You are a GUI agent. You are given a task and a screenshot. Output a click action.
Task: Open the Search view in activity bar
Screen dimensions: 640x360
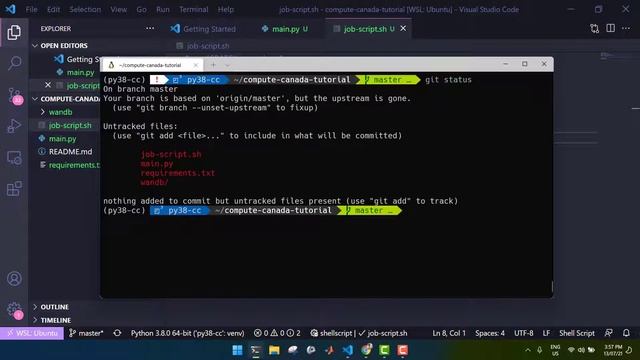point(14,63)
